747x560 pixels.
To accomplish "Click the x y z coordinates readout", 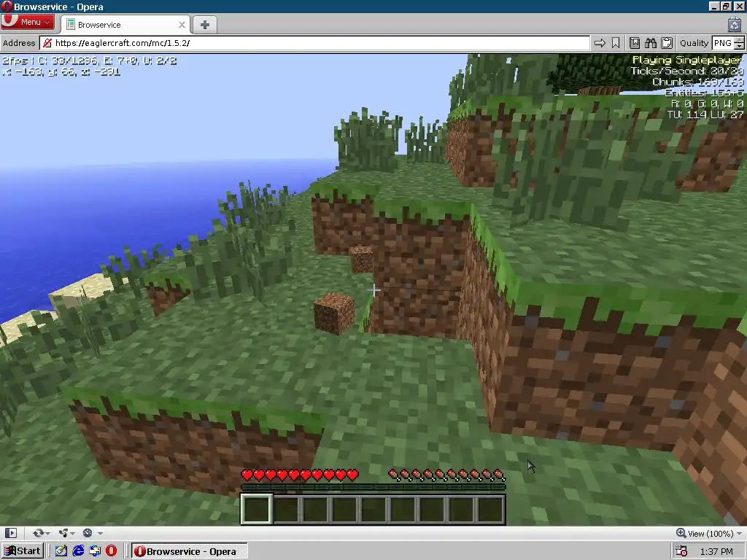I will (x=61, y=72).
